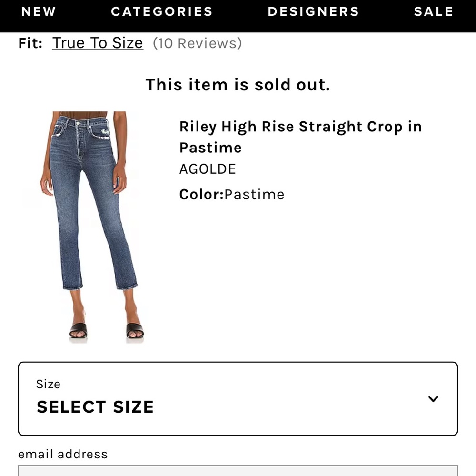Click the word Pastime in product title

click(210, 148)
